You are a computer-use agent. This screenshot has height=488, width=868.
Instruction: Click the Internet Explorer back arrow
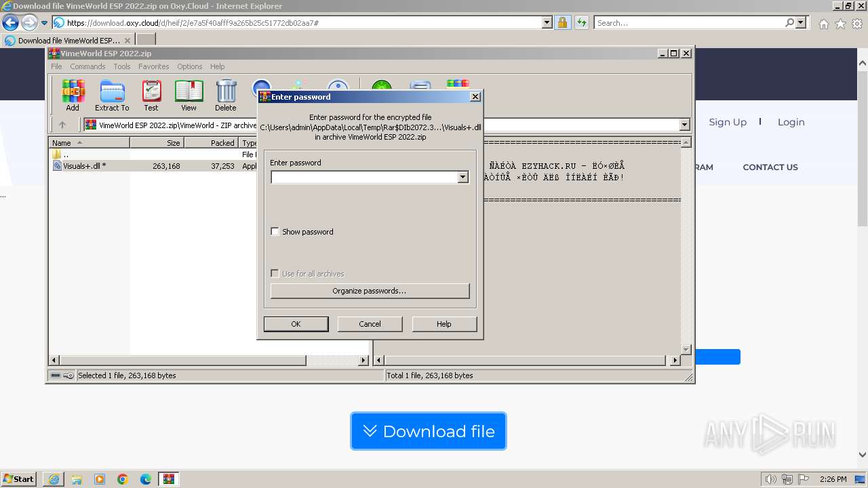(10, 23)
